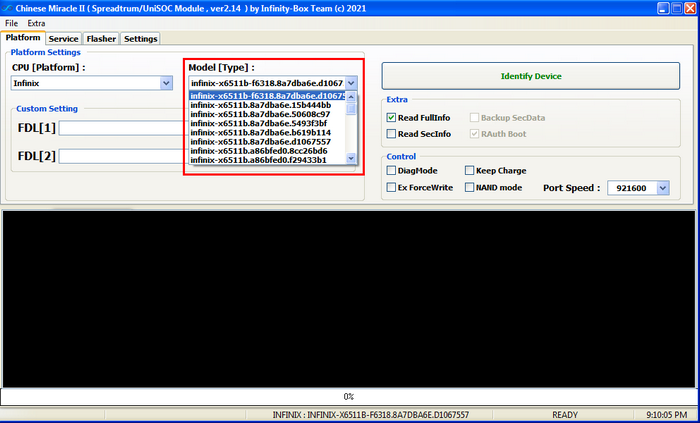Enable the Keep Charge checkbox
Screen dimensions: 700x423
[469, 170]
